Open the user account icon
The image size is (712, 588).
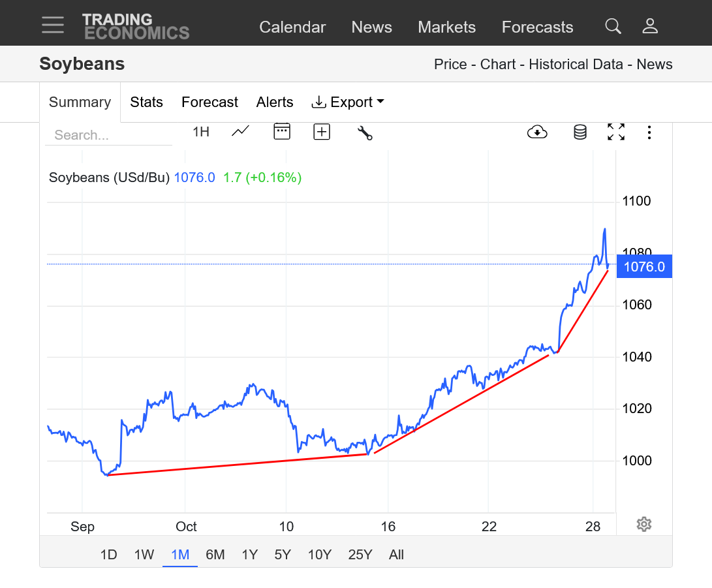[650, 26]
